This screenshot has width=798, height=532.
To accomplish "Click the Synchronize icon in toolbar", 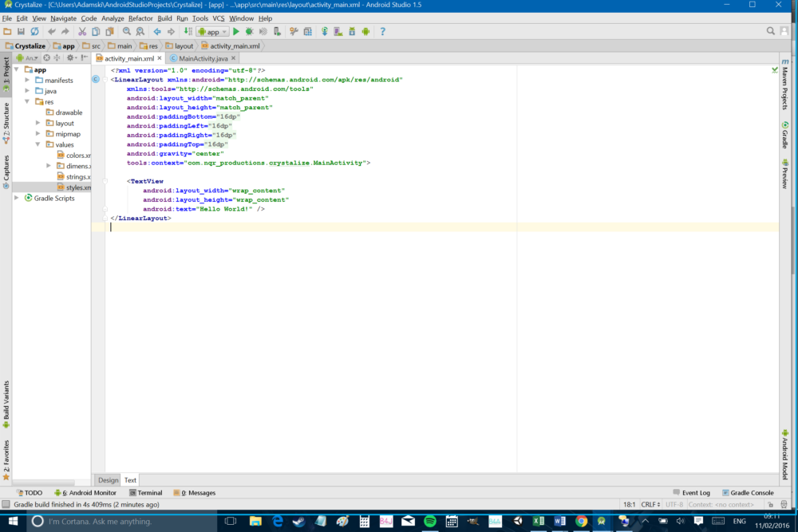I will (x=34, y=31).
